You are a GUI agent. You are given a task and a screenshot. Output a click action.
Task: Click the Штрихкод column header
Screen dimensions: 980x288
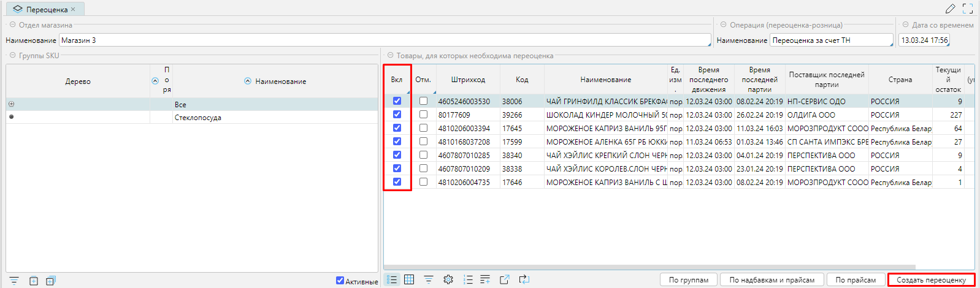[467, 80]
